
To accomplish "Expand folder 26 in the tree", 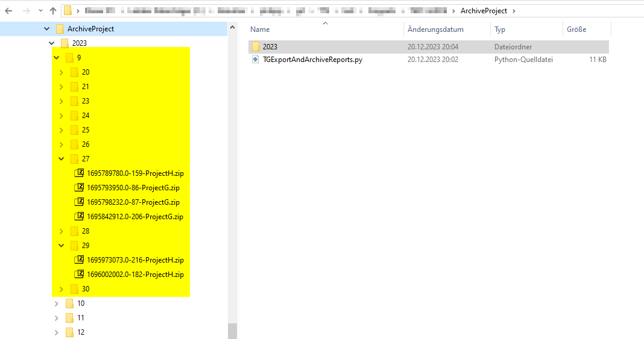I will (x=62, y=145).
